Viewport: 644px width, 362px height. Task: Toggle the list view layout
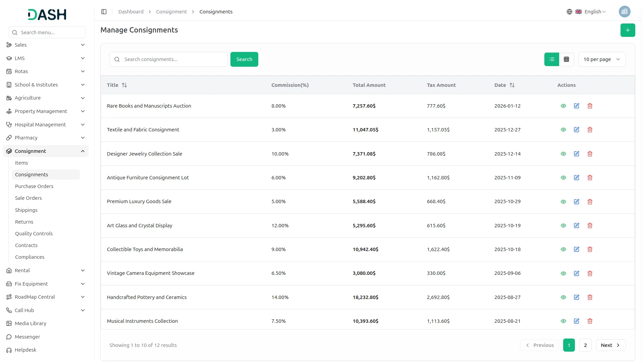(551, 59)
